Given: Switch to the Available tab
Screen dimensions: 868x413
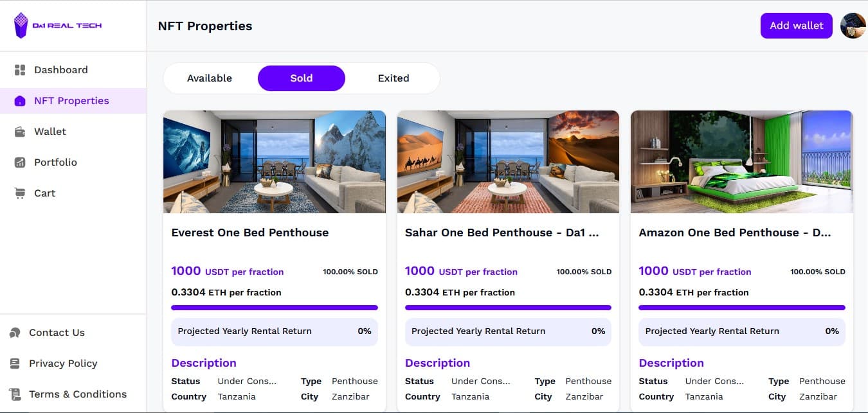Looking at the screenshot, I should coord(209,78).
